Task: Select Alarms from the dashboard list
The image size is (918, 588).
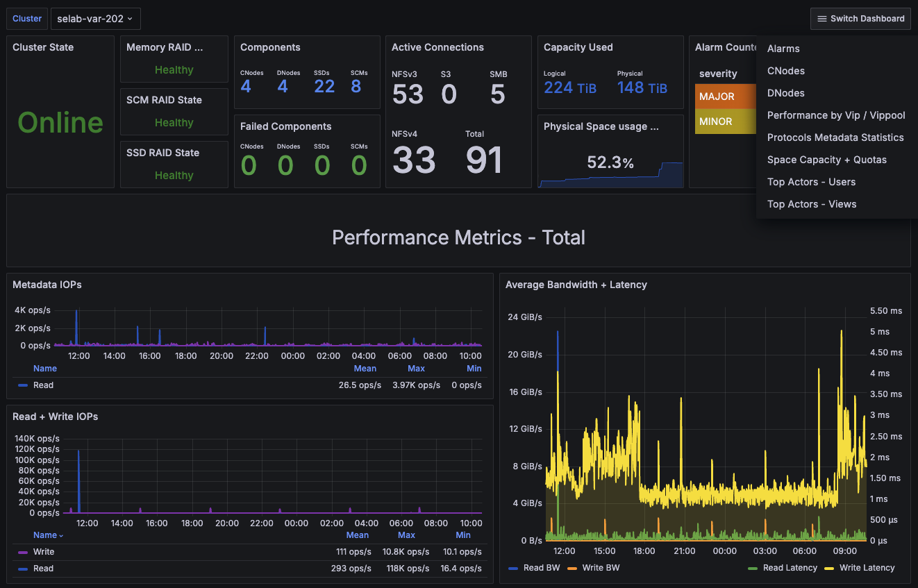Action: 783,49
